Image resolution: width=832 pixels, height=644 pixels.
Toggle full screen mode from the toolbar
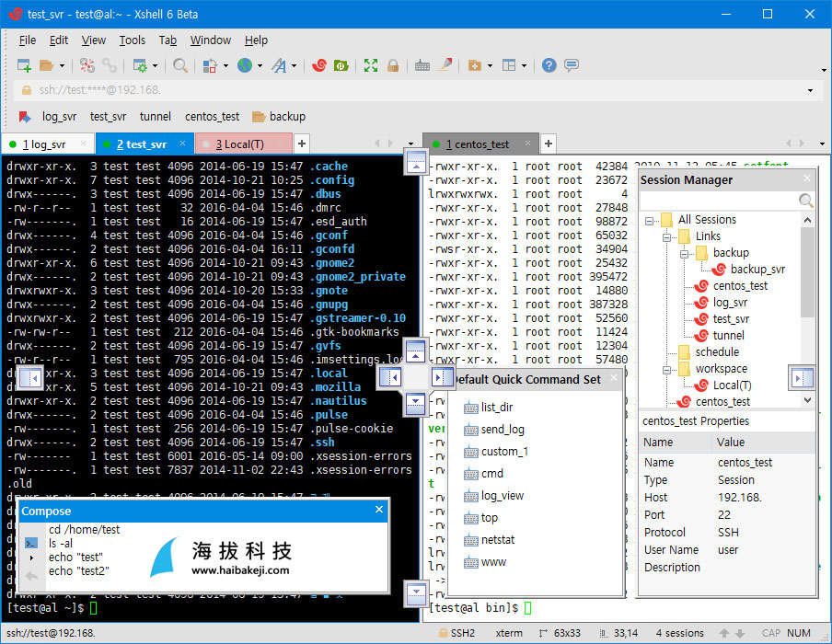coord(370,65)
